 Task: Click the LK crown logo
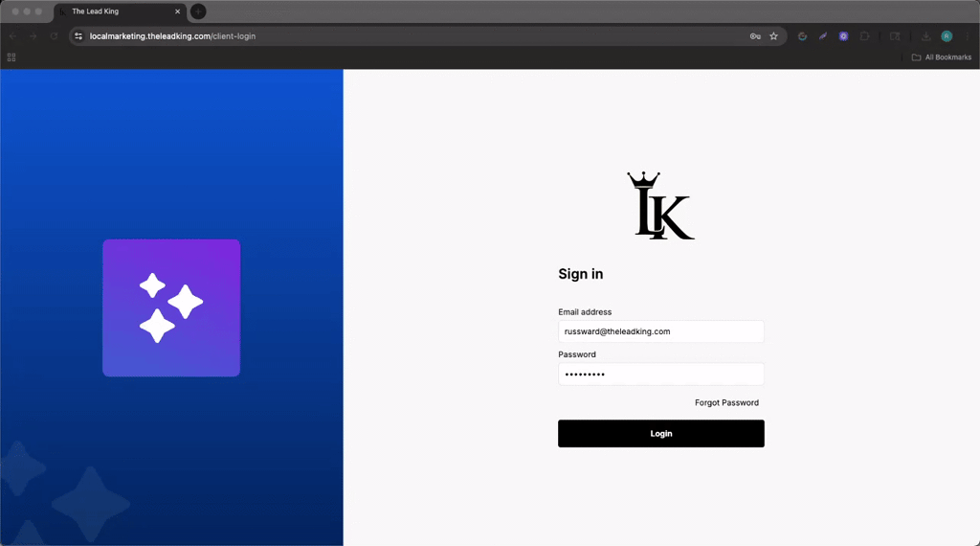click(660, 206)
